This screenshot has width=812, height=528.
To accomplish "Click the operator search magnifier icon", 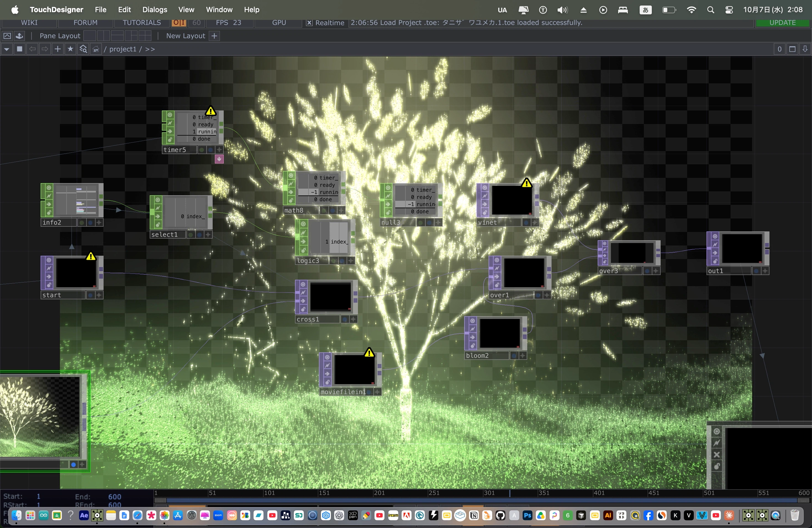I will pyautogui.click(x=83, y=49).
